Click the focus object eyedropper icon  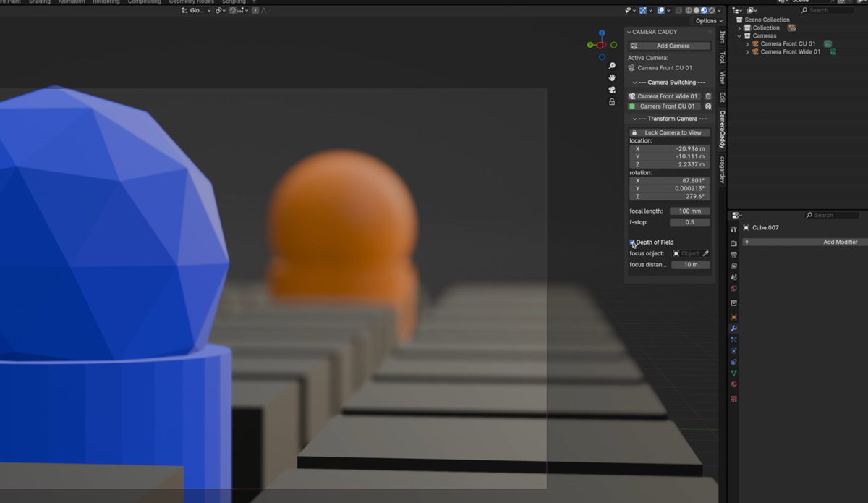coord(706,254)
